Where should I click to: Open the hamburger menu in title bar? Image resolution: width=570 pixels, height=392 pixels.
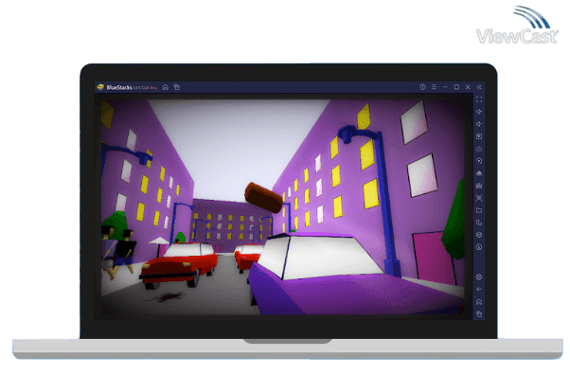pos(434,87)
